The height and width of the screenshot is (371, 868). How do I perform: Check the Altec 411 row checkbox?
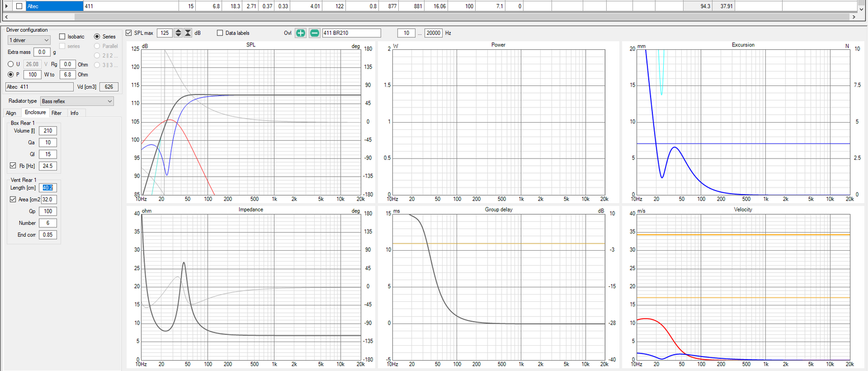(x=19, y=6)
